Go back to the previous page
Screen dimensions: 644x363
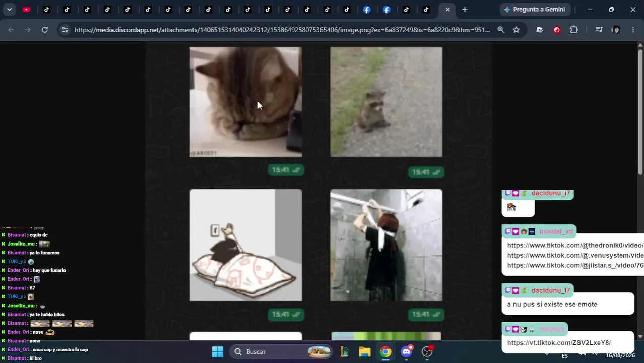[x=11, y=30]
